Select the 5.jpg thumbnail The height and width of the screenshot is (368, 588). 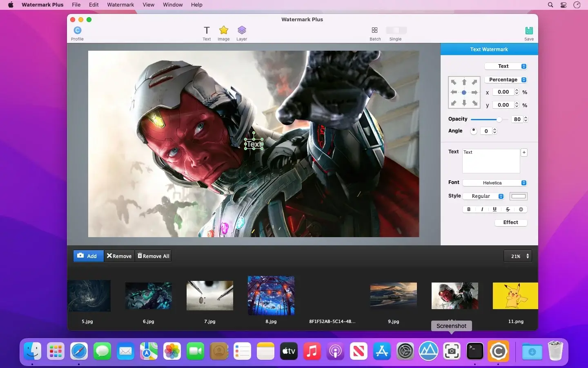(x=89, y=296)
